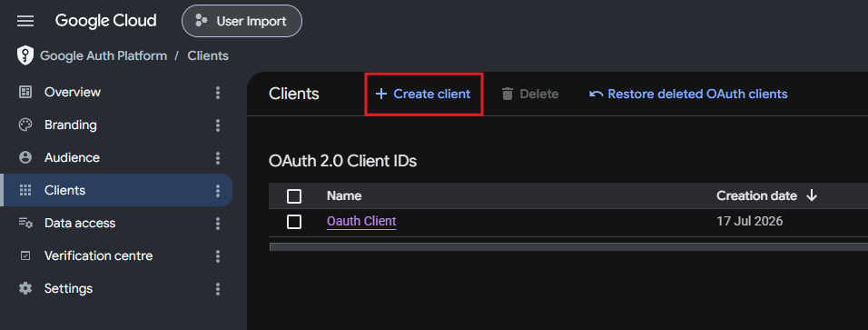Click the greyed-out Delete button

[529, 94]
